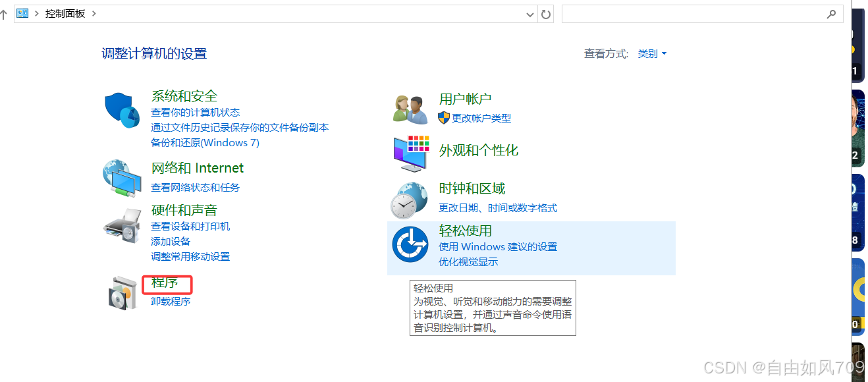Open 网络和 Internet category heading
The image size is (868, 382).
(x=198, y=168)
